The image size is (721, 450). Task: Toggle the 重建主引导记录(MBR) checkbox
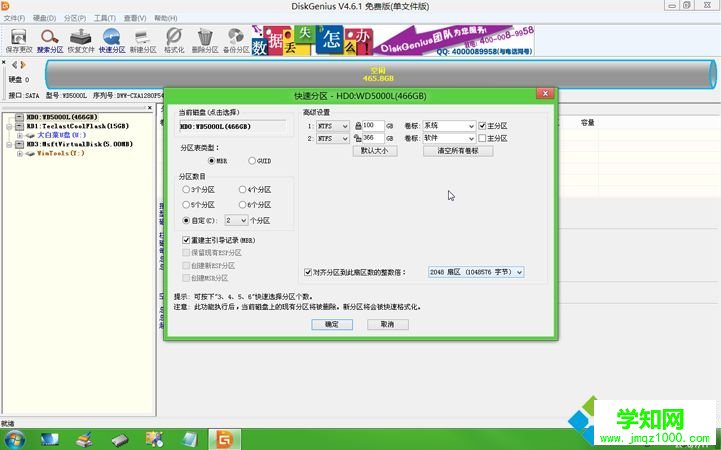coord(186,240)
